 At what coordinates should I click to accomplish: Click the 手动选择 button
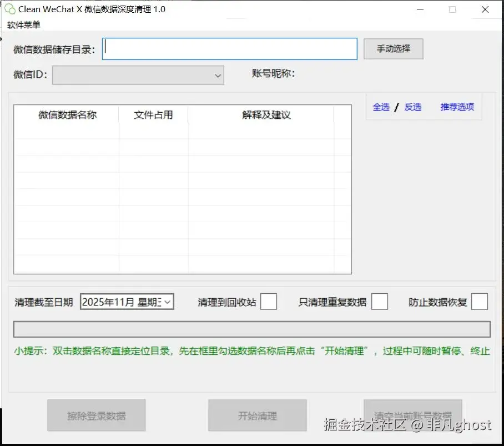tap(393, 49)
